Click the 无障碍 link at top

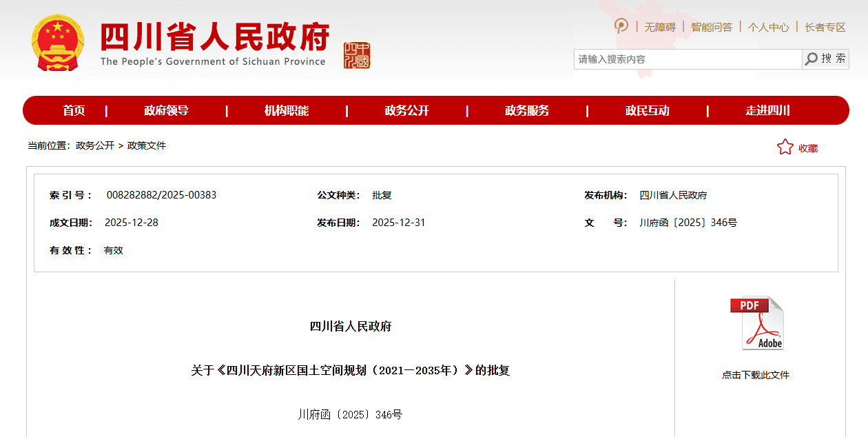click(659, 27)
